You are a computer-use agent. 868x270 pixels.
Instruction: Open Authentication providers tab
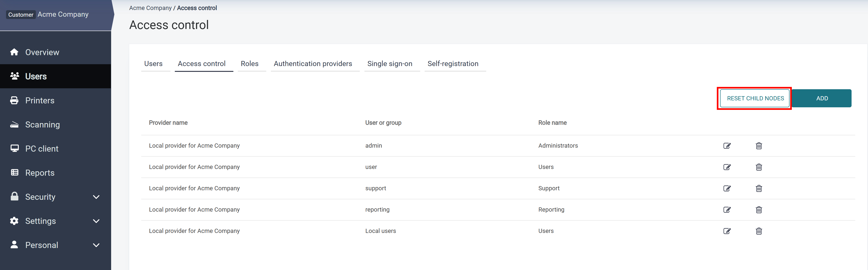[313, 64]
